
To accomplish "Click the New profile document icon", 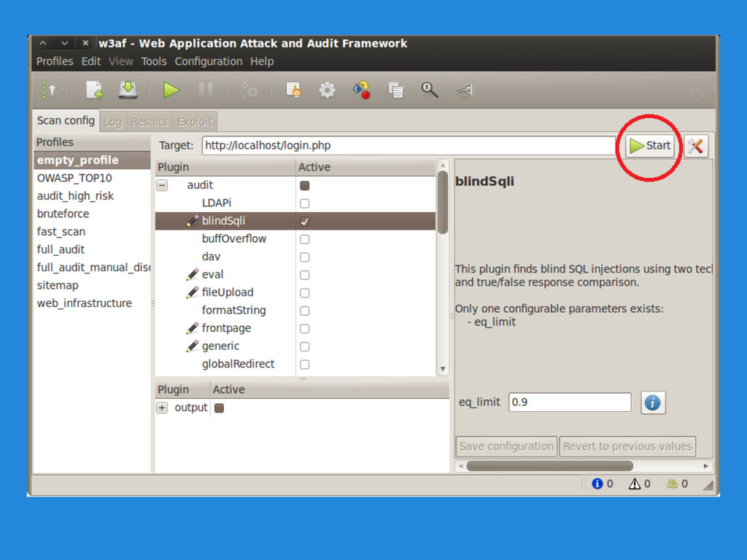I will point(94,90).
